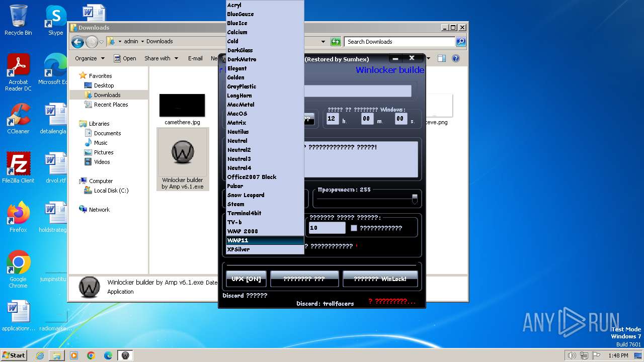Click the Discord label at bottom left
Viewport: 644px width, 362px height.
pyautogui.click(x=245, y=296)
